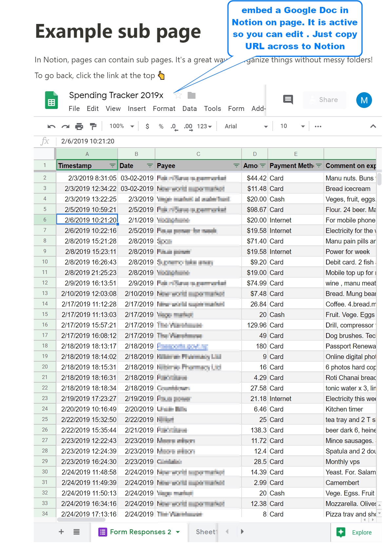
Task: Star the Spending Tracker 2019x document
Action: [x=178, y=95]
